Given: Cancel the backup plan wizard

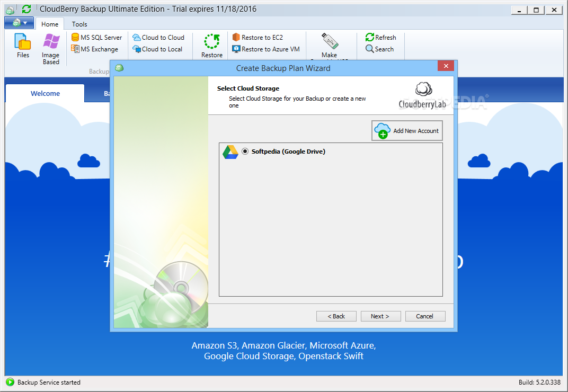Looking at the screenshot, I should (x=425, y=316).
